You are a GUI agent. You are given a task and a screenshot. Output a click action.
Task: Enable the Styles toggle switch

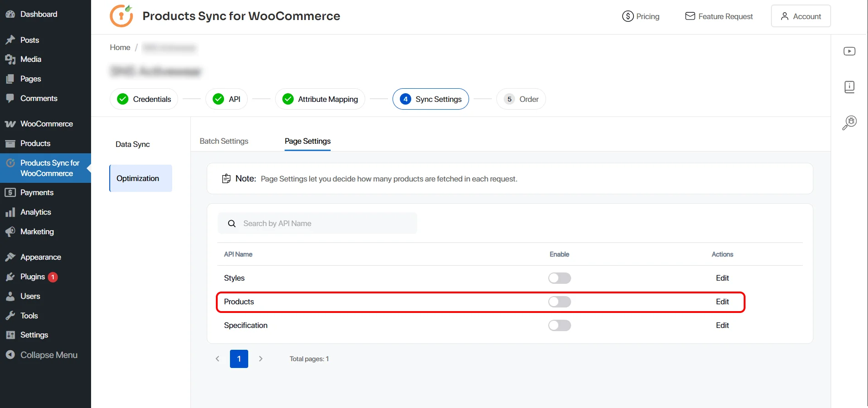click(559, 278)
